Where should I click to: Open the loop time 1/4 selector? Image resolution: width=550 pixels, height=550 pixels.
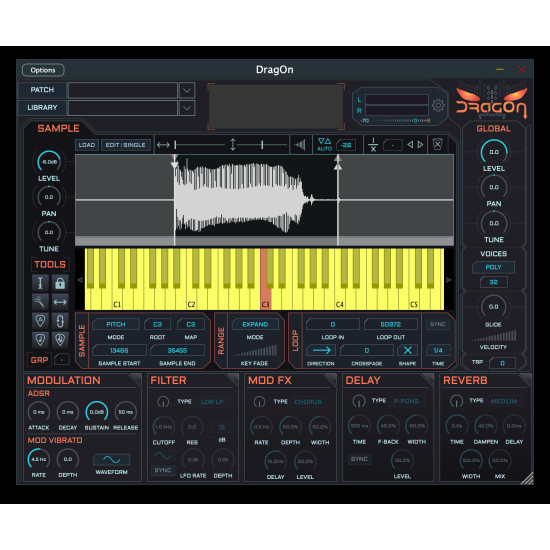pos(438,350)
